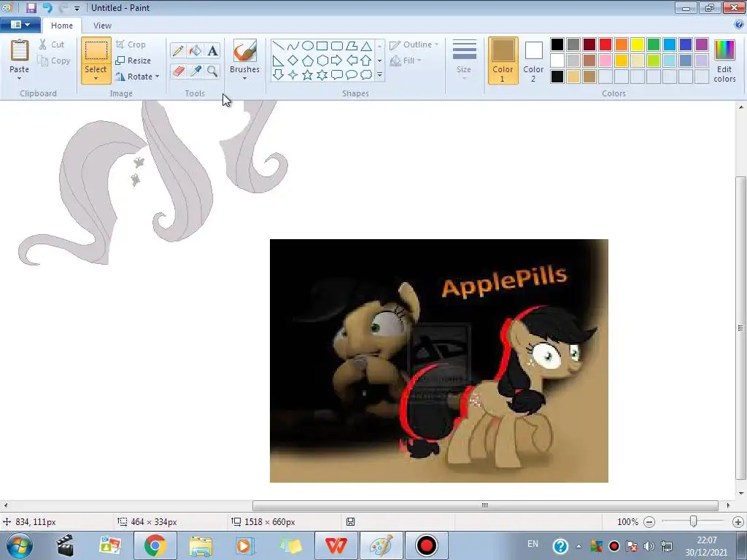Choose the Pentagon shape
This screenshot has height=560, width=747.
(308, 61)
